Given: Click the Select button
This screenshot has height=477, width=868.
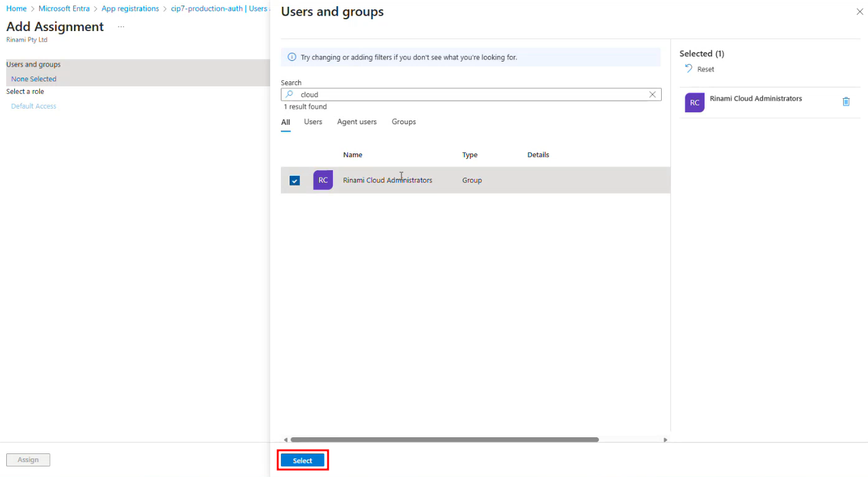Looking at the screenshot, I should point(303,460).
